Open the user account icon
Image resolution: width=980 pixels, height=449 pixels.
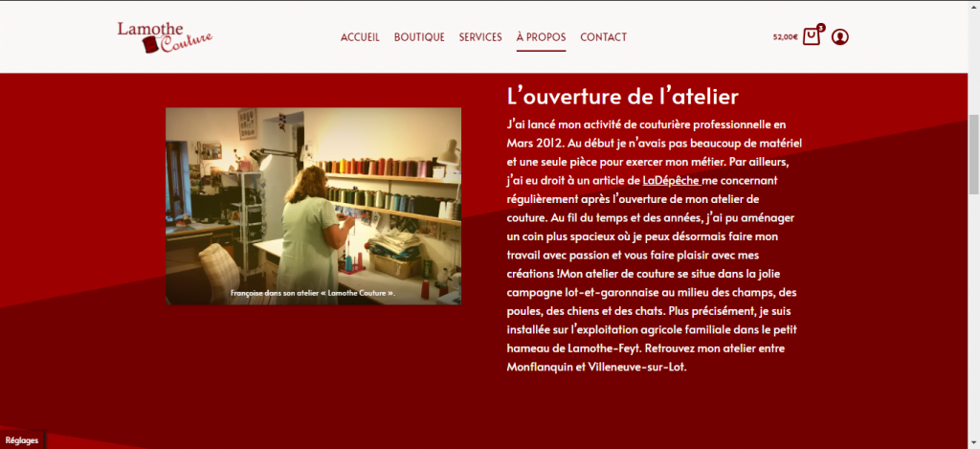pyautogui.click(x=840, y=37)
